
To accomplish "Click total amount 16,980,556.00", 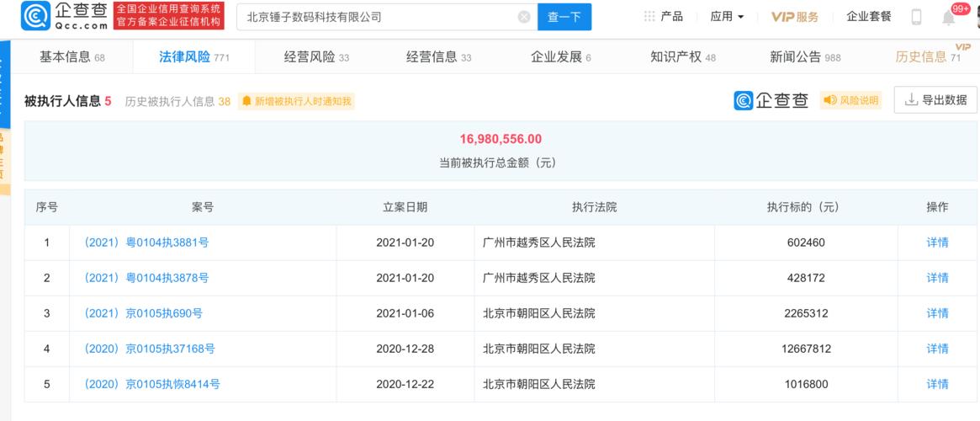I will tap(501, 139).
